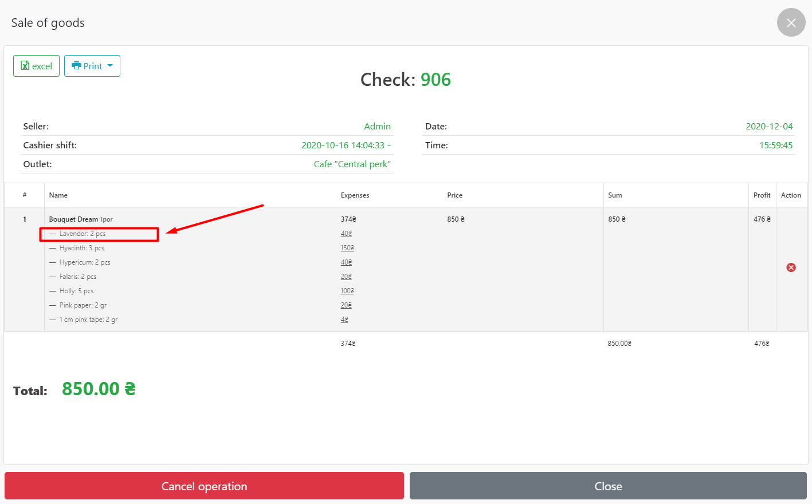Click the Cancel operation button

tap(204, 486)
